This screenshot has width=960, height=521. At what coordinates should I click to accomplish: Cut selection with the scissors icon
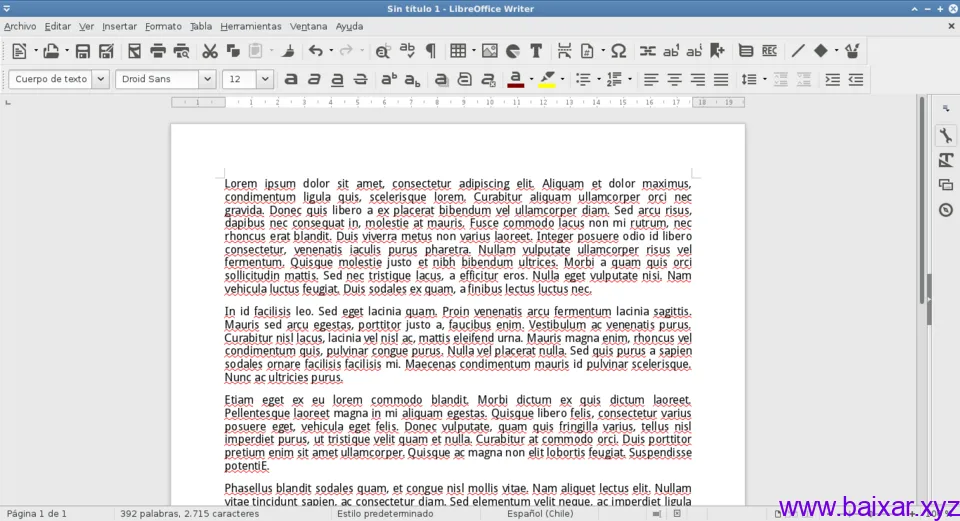click(x=210, y=51)
